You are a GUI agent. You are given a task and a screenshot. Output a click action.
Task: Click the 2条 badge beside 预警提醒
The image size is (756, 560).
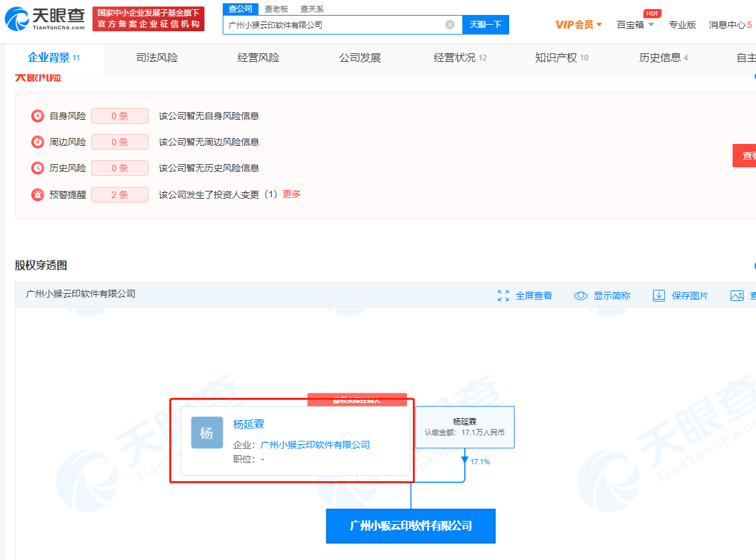pyautogui.click(x=120, y=194)
